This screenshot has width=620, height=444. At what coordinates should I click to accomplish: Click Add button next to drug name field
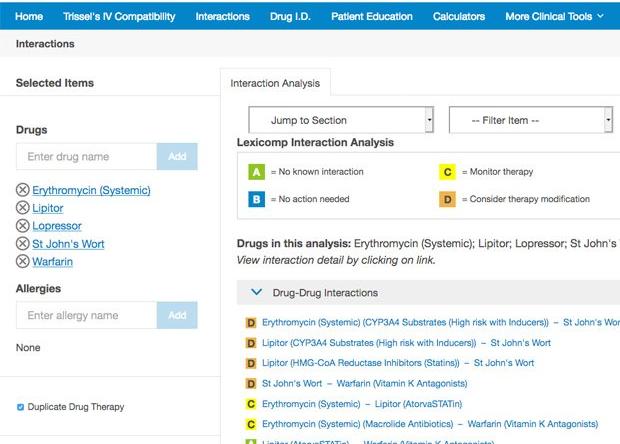(177, 157)
